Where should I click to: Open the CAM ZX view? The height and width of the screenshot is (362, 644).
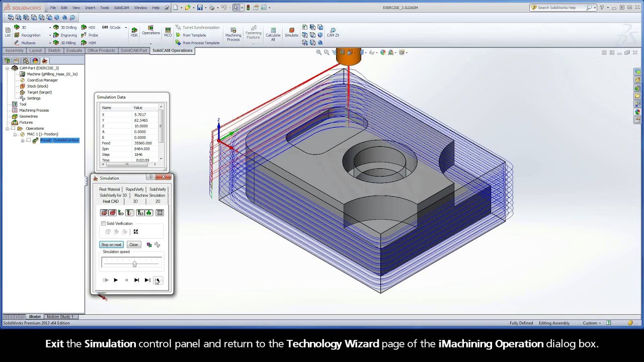pyautogui.click(x=333, y=32)
